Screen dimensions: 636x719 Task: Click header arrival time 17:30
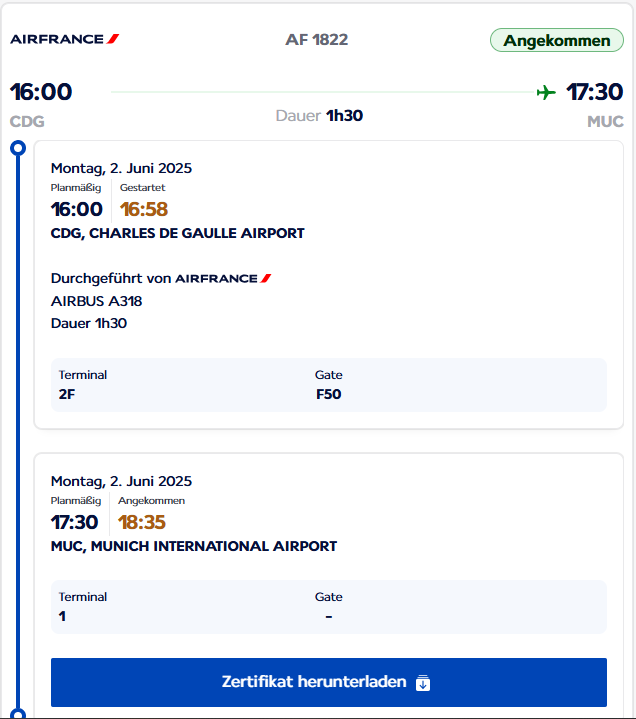point(595,92)
